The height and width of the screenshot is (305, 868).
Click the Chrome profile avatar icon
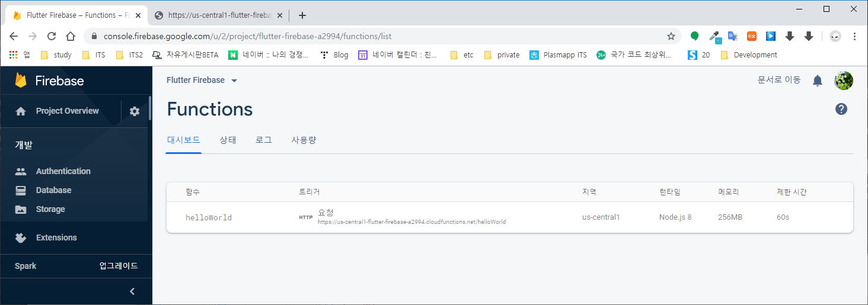click(x=835, y=36)
